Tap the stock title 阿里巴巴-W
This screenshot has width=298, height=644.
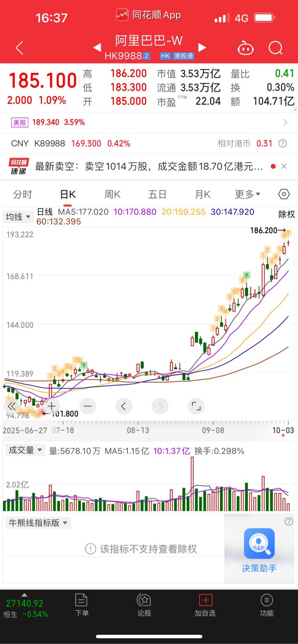click(x=149, y=41)
